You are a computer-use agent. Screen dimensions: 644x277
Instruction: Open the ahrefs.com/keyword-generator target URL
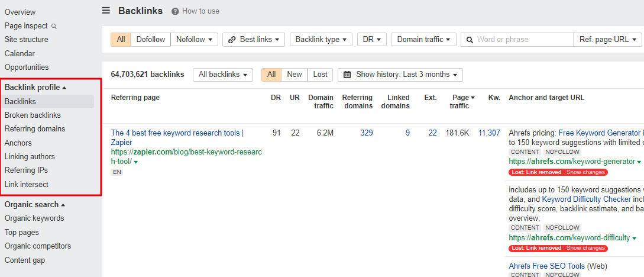tap(572, 162)
